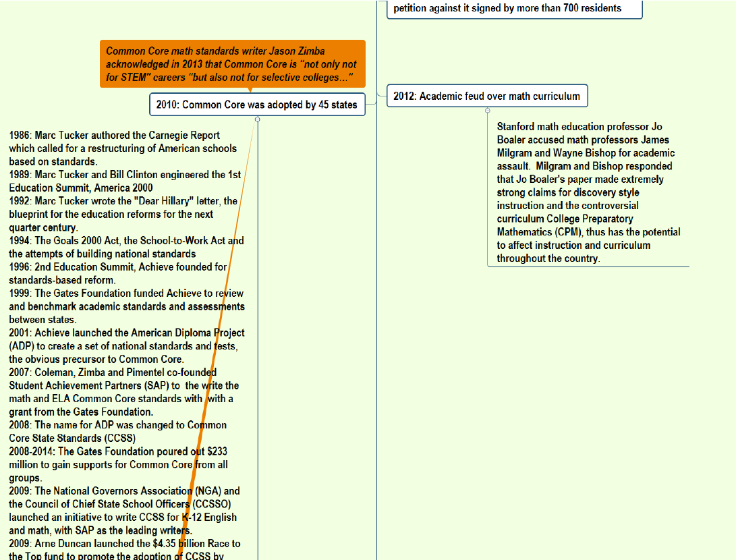Click the 1986 Marc Tucker Carnegie Report entry

121,148
